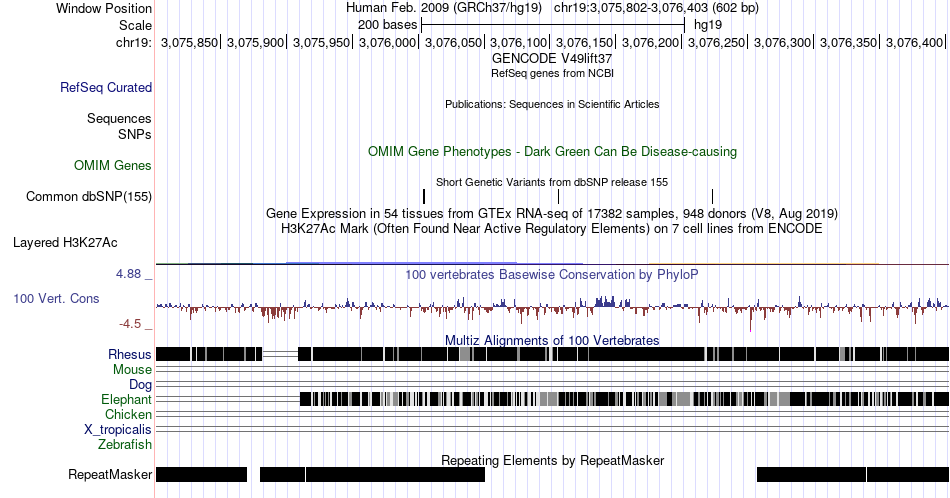Select the X_tropicalis alignment label
The image size is (950, 498).
(x=118, y=430)
